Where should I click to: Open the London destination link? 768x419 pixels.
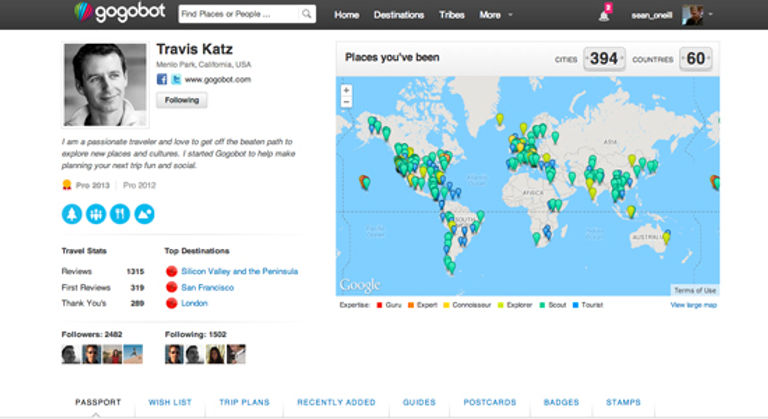[x=194, y=303]
